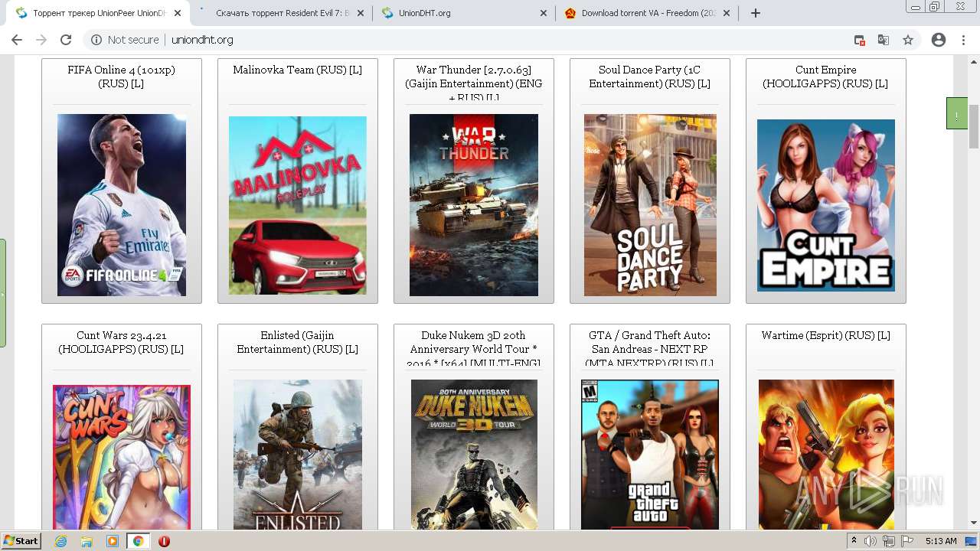Image resolution: width=980 pixels, height=551 pixels.
Task: Open Duke Nukem 3D Anniversary title link
Action: coord(473,348)
